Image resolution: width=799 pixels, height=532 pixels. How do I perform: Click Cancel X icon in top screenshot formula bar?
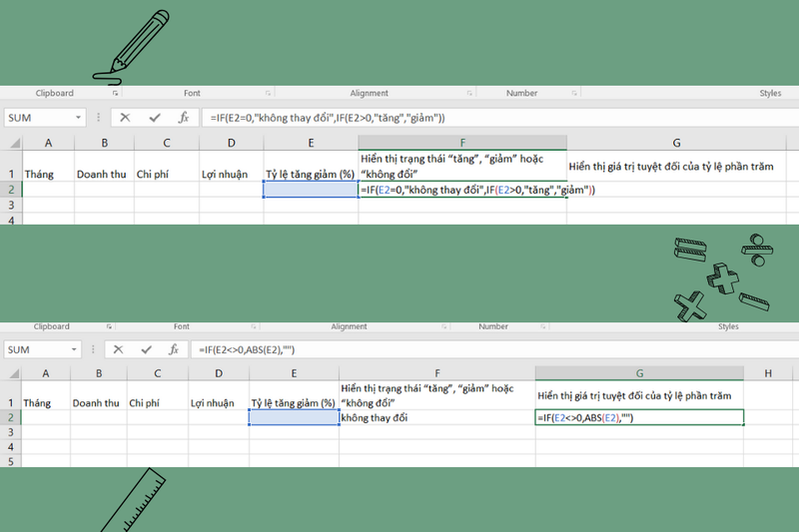[x=125, y=118]
